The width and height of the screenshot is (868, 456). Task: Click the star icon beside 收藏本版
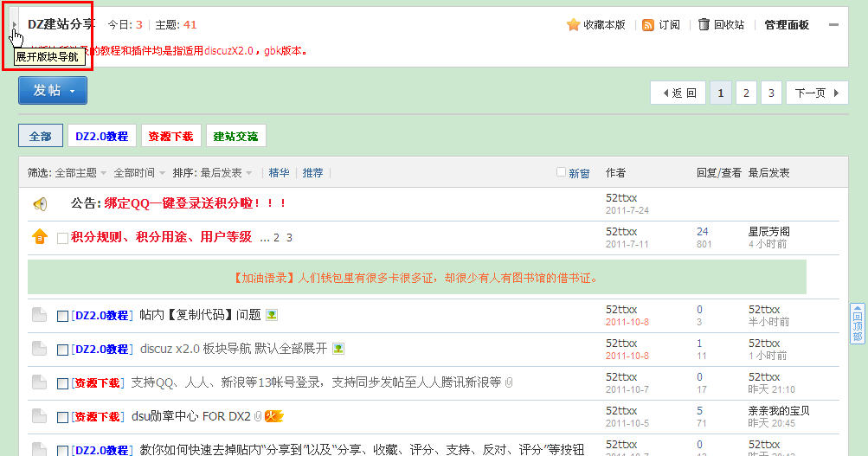573,25
